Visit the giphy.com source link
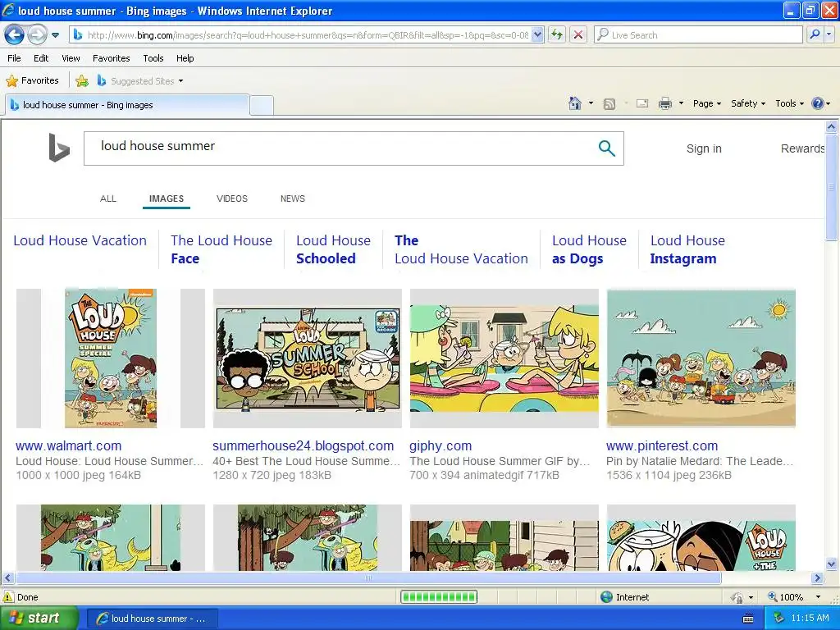 pyautogui.click(x=441, y=445)
